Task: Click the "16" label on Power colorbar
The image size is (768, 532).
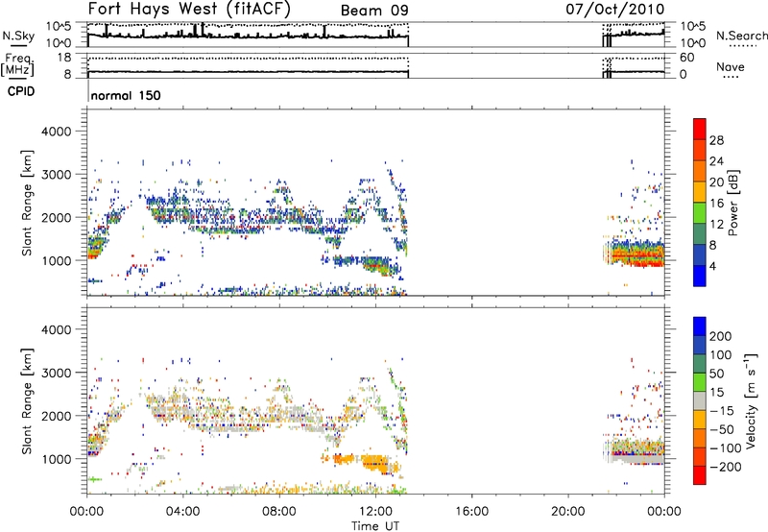Action: [x=716, y=204]
